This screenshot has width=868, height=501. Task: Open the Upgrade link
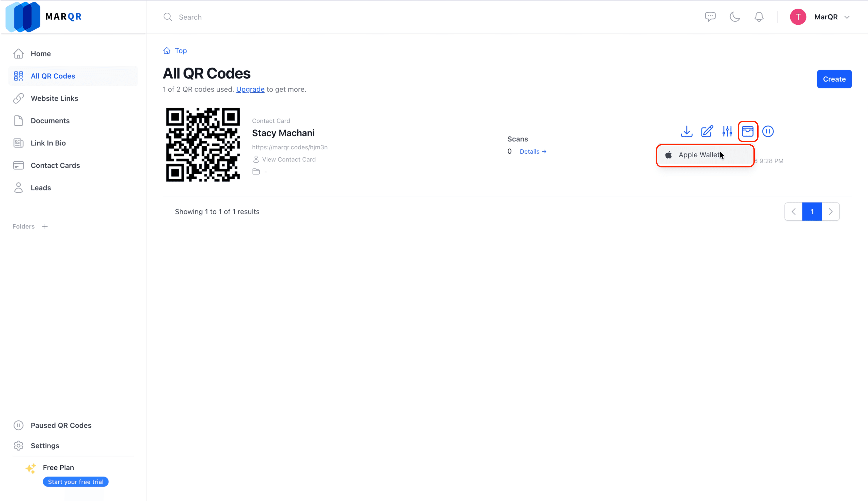(250, 89)
